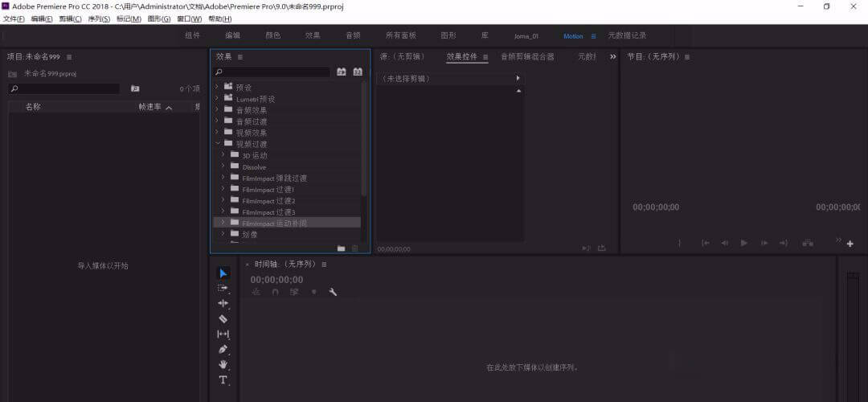
Task: Step forward one frame in program monitor
Action: coord(764,243)
